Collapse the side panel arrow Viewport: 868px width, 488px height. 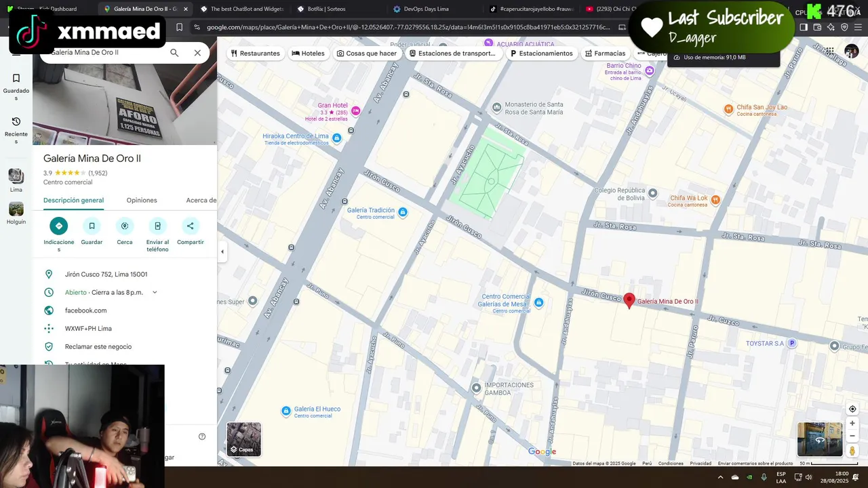tap(222, 251)
